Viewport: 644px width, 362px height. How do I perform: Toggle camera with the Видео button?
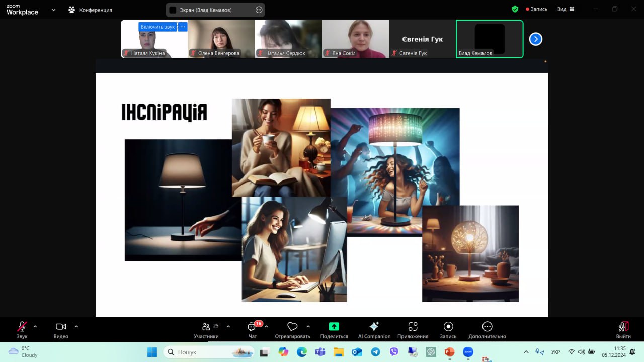[x=61, y=327]
